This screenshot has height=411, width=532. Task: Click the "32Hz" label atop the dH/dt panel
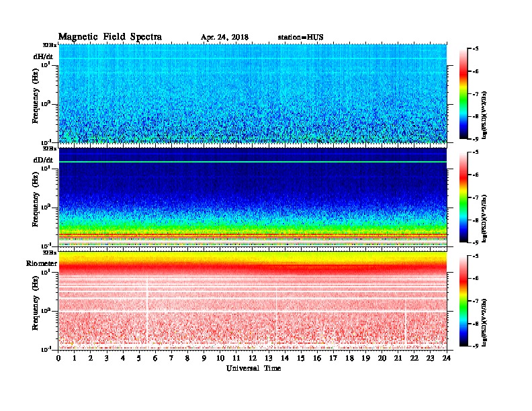click(50, 45)
